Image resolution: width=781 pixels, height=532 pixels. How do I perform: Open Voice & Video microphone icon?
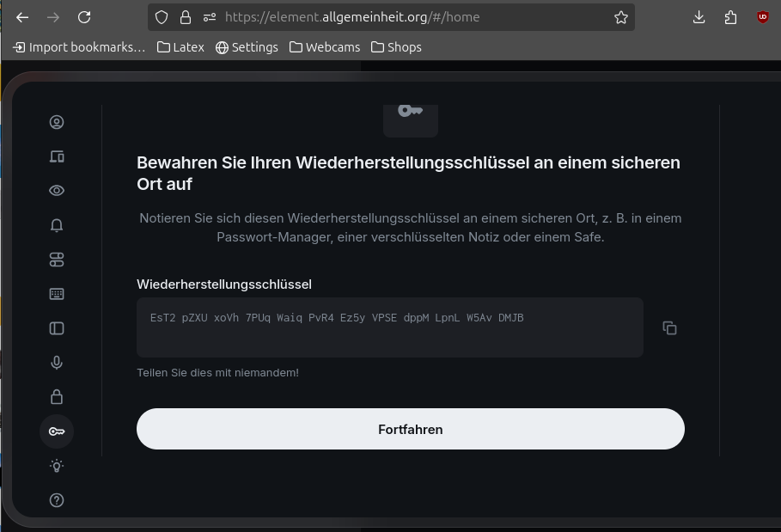57,363
